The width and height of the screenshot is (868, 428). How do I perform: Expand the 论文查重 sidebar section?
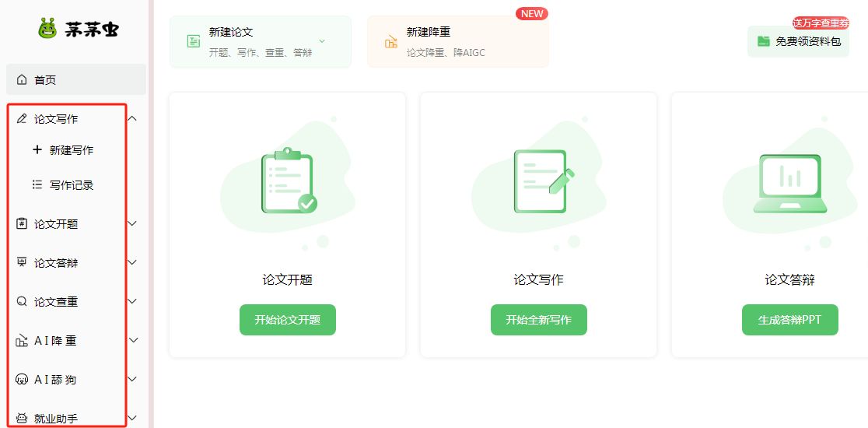[132, 301]
